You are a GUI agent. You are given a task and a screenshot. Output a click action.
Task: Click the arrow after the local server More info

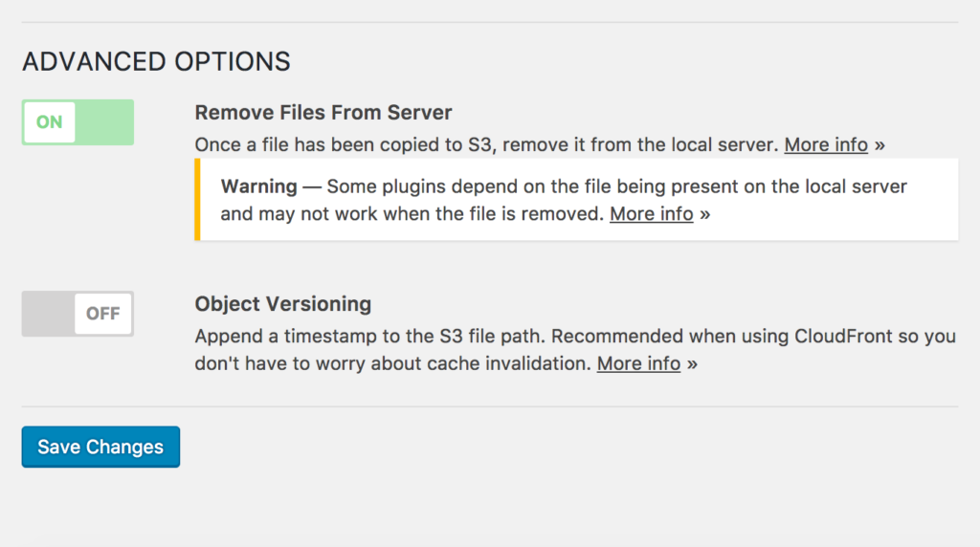click(x=880, y=145)
